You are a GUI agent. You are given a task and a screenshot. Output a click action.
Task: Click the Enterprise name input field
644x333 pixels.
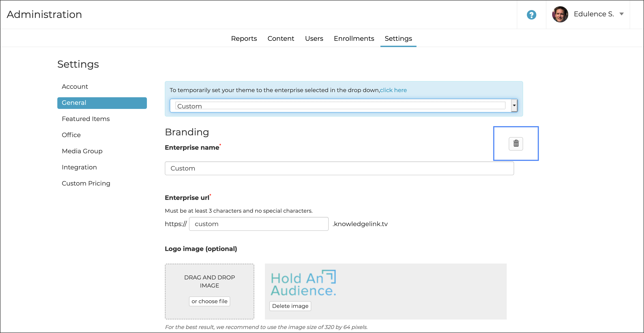click(x=339, y=168)
